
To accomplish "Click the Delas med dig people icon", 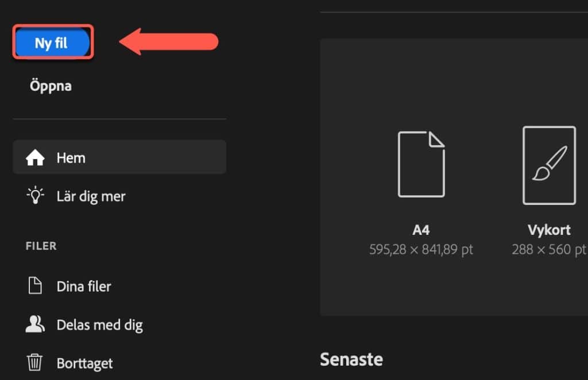I will [x=35, y=324].
